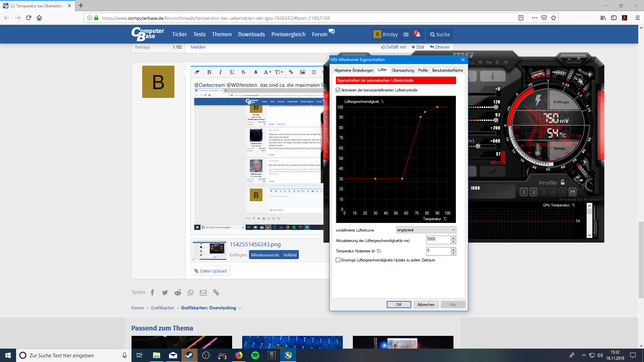Click the smiley emoji icon in editor
This screenshot has height=362, width=644.
[314, 72]
